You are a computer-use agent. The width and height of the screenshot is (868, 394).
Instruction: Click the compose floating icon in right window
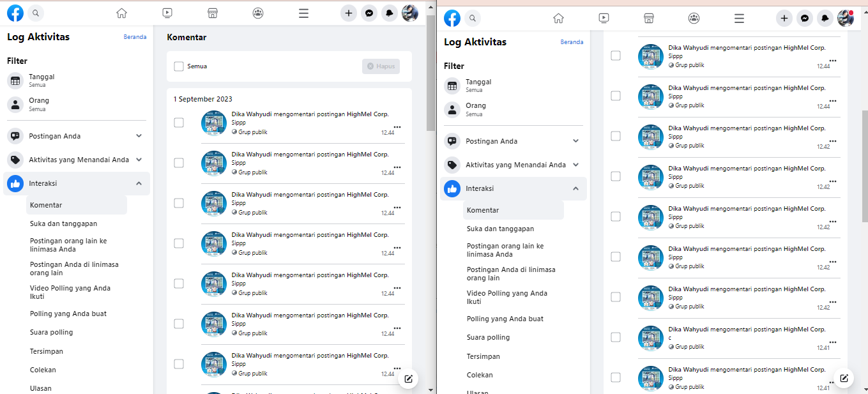[x=844, y=378]
